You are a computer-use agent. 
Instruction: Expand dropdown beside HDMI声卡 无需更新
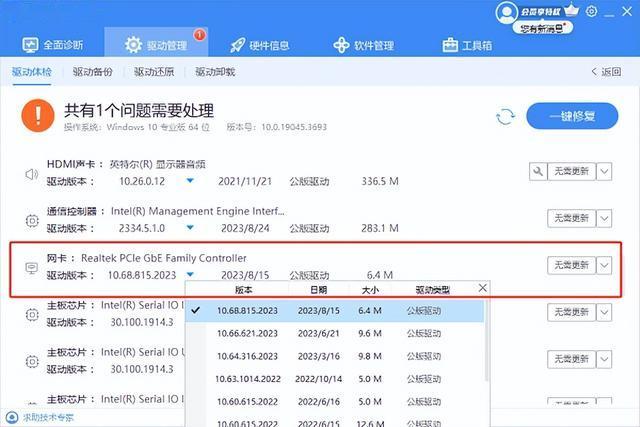point(604,171)
